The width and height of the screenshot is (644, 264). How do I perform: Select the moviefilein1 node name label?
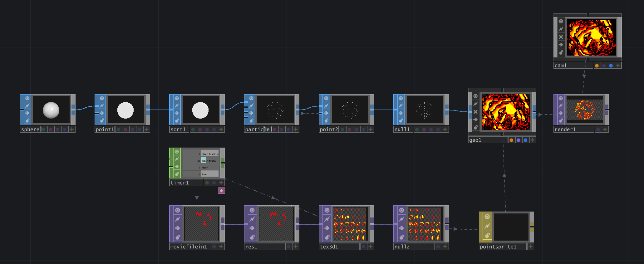click(x=189, y=247)
